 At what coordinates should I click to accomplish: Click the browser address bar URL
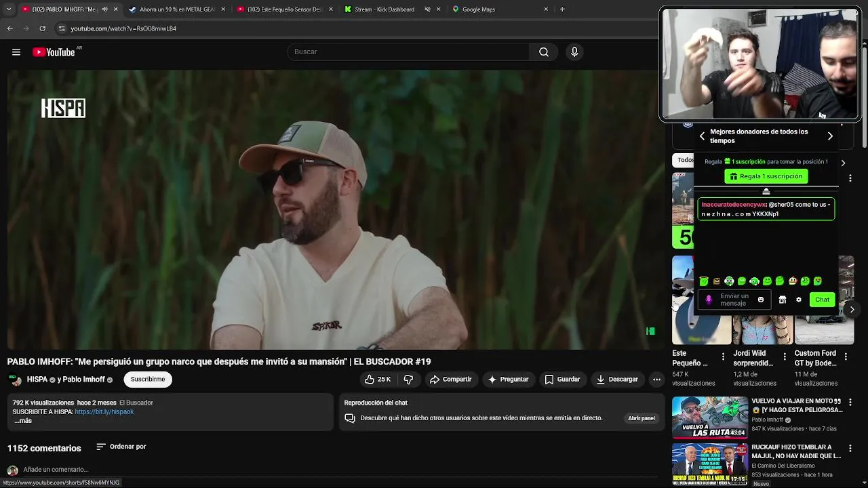point(123,28)
